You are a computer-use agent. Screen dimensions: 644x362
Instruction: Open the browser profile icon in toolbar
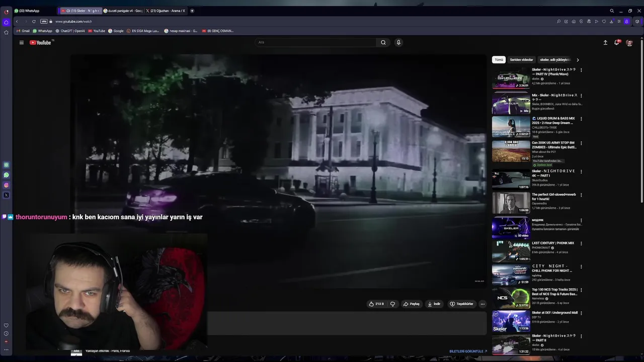pos(626,22)
